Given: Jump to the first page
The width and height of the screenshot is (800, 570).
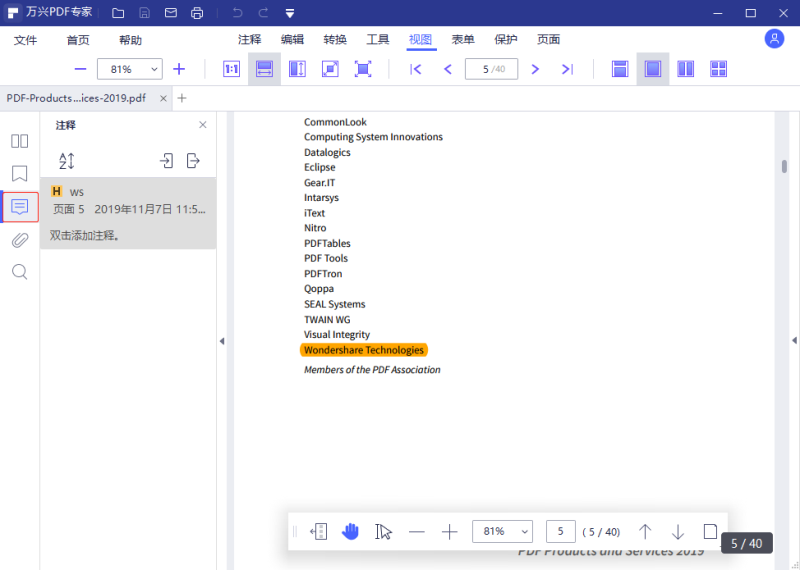Looking at the screenshot, I should tap(415, 69).
